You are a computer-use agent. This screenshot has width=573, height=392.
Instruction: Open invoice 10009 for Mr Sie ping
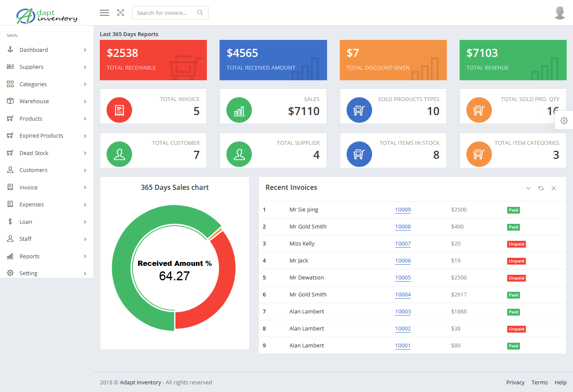tap(403, 209)
